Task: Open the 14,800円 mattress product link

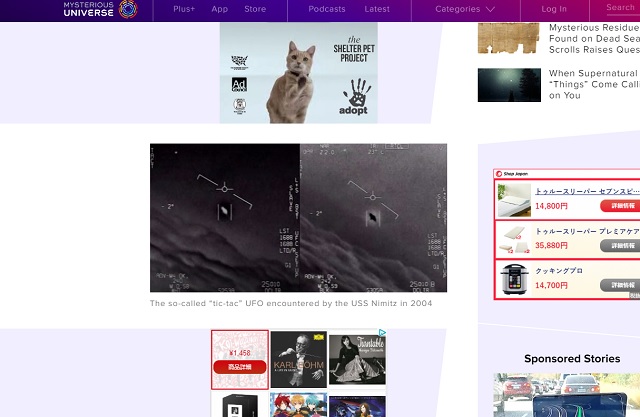Action: click(587, 191)
